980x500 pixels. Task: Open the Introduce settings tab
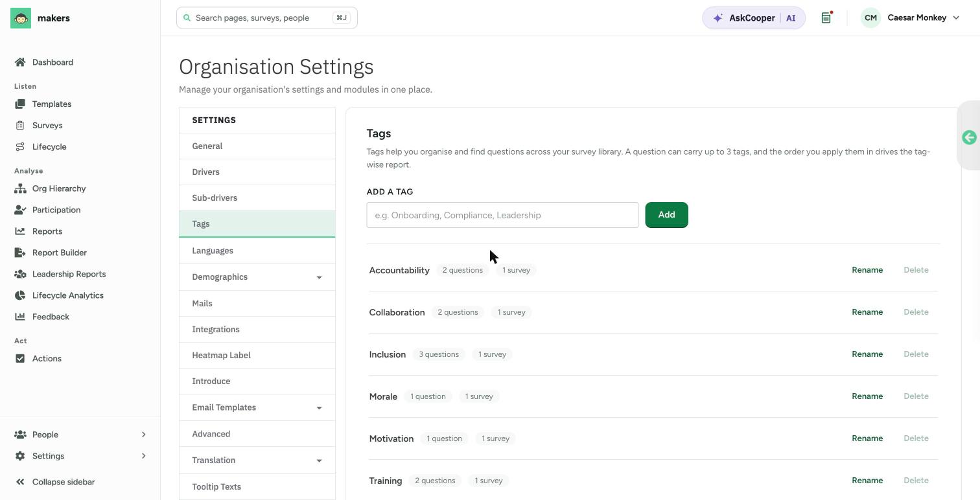coord(257,381)
